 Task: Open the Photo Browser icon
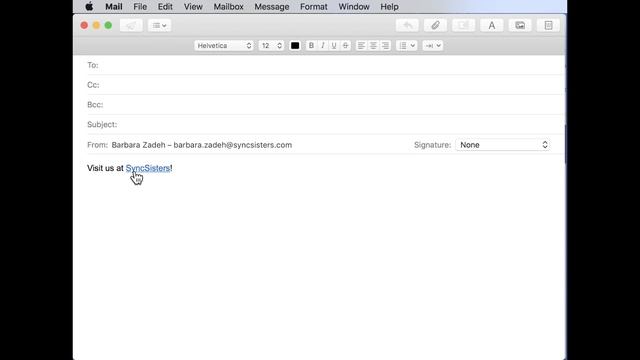520,25
